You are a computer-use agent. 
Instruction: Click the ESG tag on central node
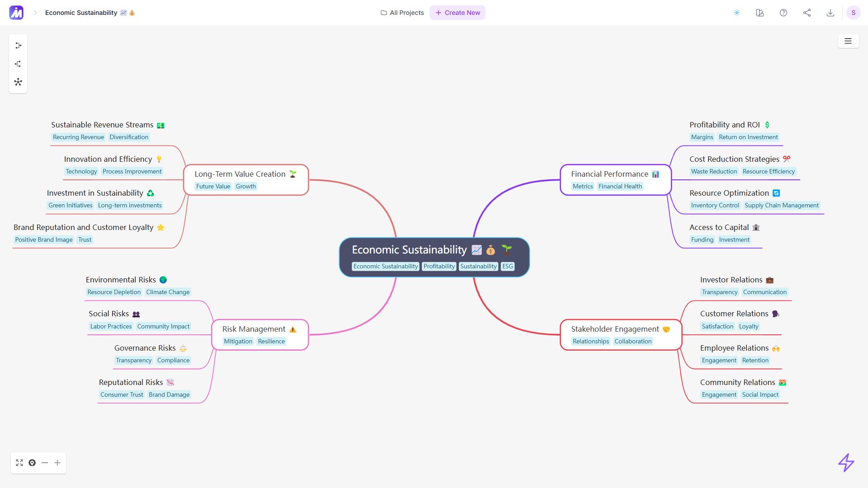click(x=508, y=266)
